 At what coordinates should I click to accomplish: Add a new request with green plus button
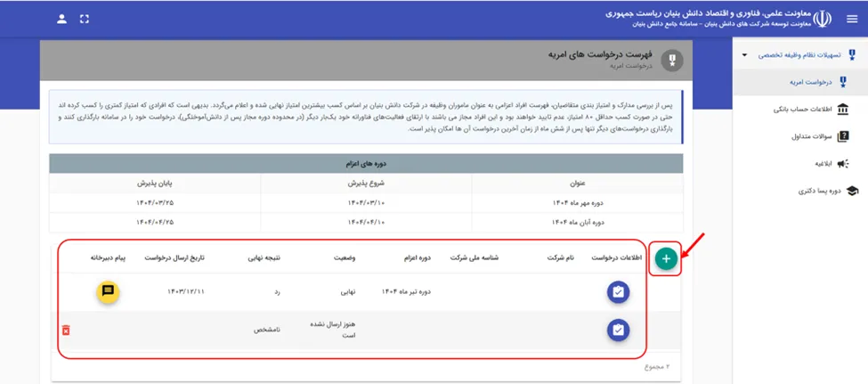coord(667,258)
